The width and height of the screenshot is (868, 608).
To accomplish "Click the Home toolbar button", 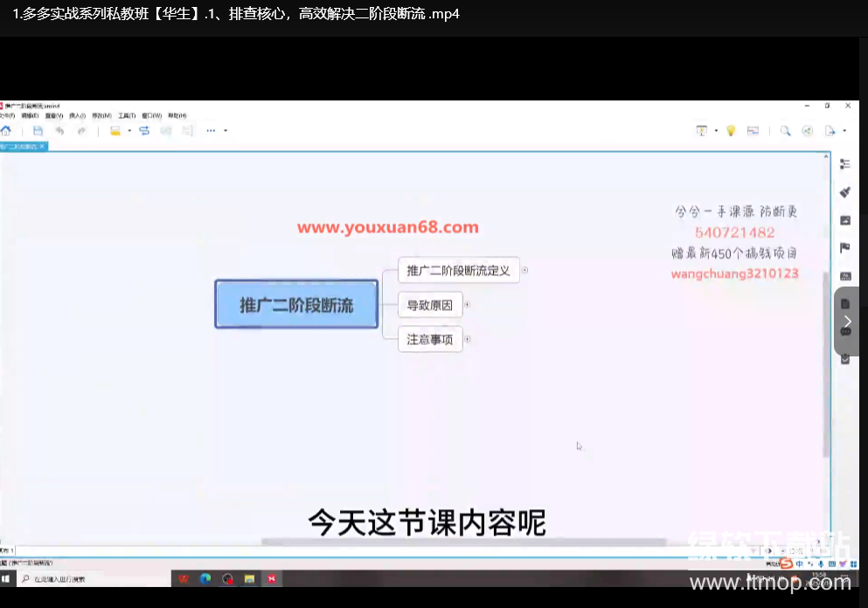I will [x=7, y=130].
